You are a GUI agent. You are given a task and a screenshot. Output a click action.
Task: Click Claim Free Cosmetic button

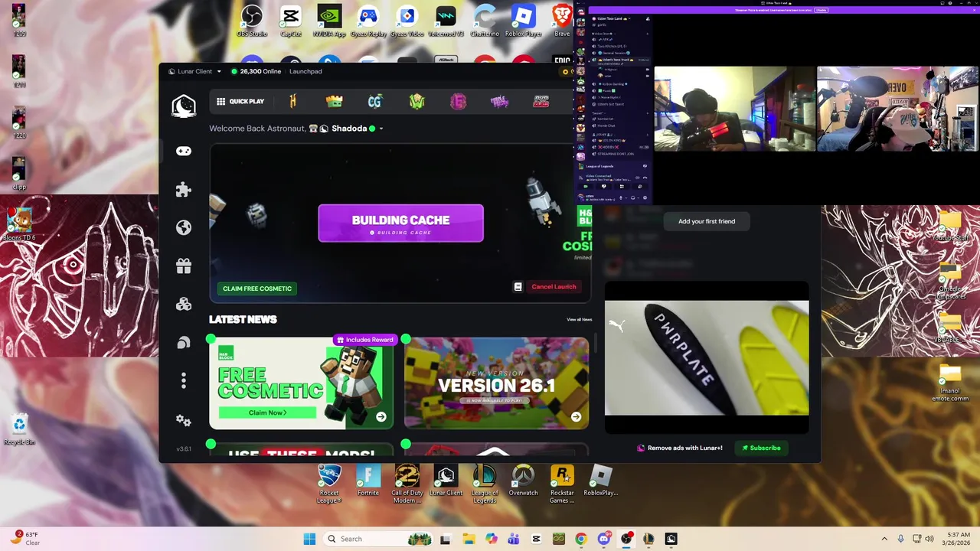pyautogui.click(x=257, y=289)
